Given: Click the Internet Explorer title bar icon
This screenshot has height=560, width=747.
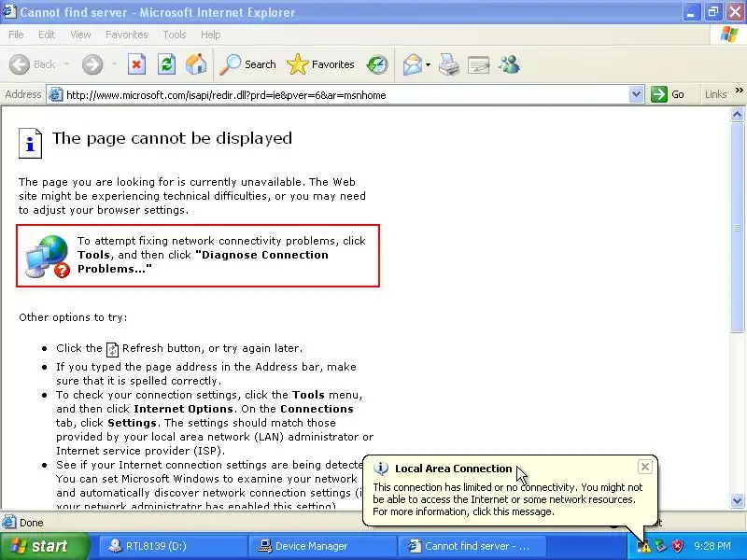Looking at the screenshot, I should [x=9, y=11].
